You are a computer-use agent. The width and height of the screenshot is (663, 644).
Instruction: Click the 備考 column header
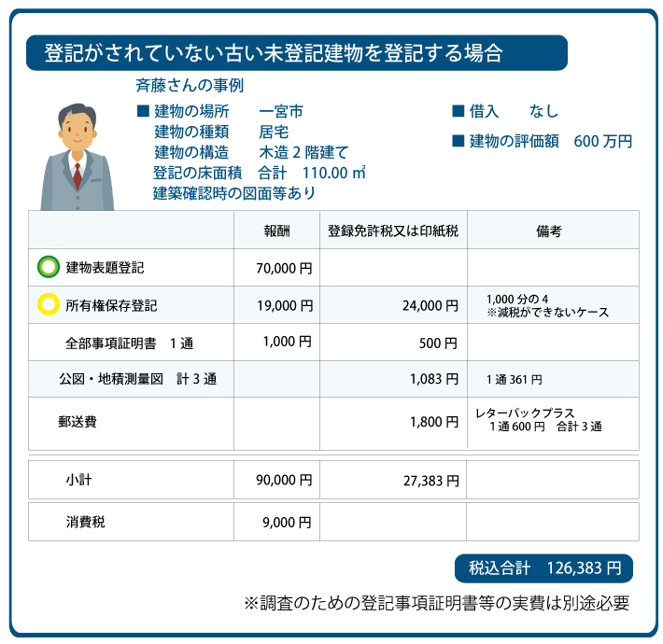(x=551, y=231)
